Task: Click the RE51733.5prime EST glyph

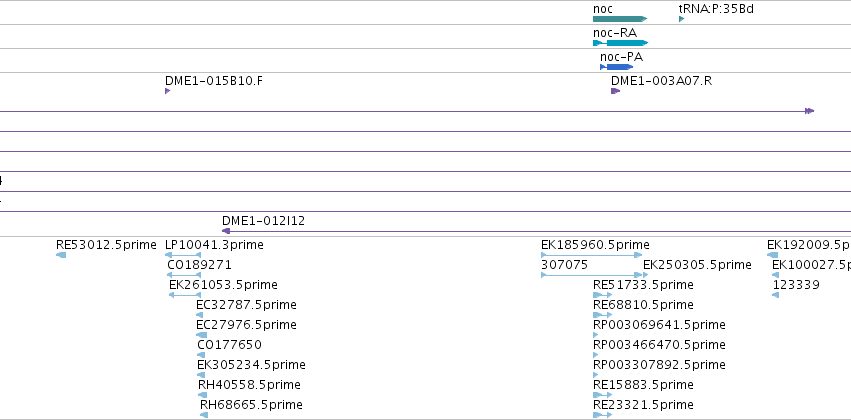Action: 602,295
